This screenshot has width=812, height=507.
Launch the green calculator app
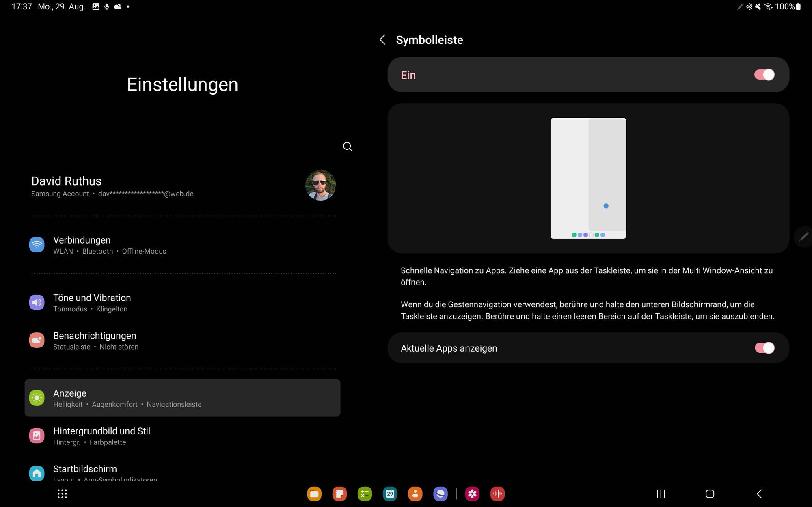365,494
